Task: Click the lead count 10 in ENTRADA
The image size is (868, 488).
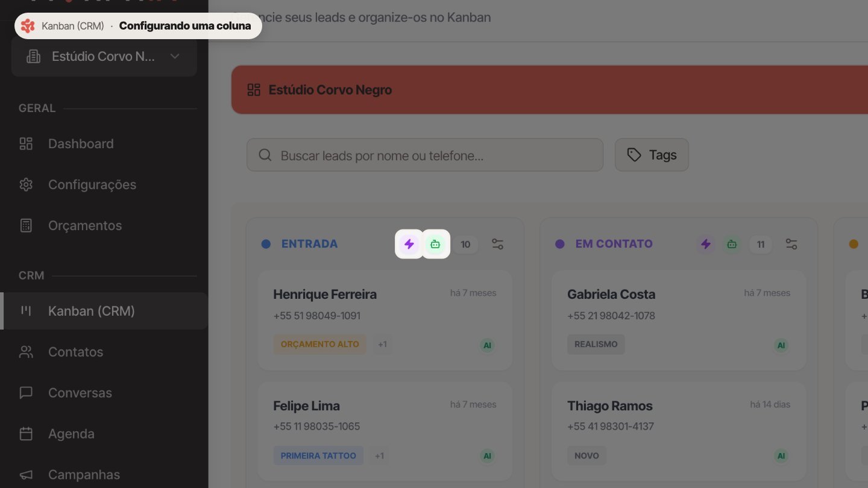Action: tap(465, 245)
